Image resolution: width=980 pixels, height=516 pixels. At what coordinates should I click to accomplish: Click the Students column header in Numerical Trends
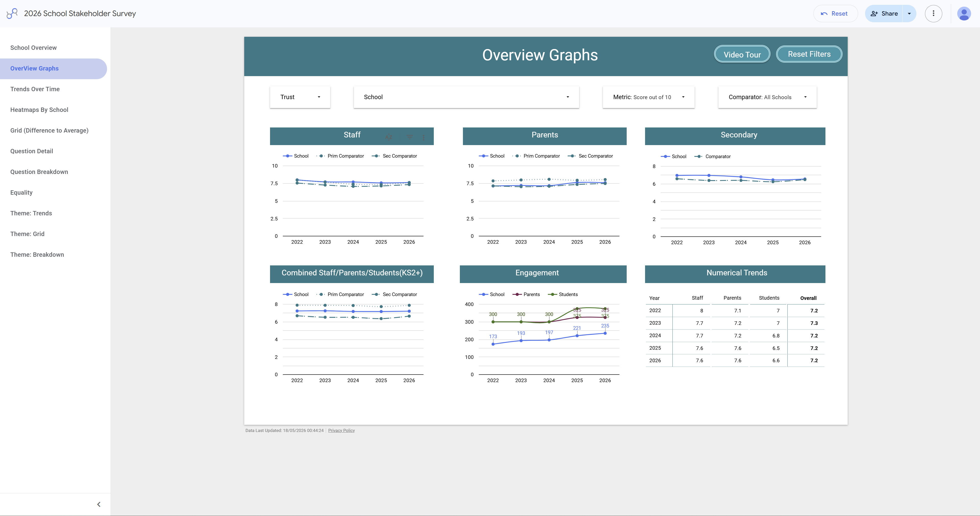(769, 298)
